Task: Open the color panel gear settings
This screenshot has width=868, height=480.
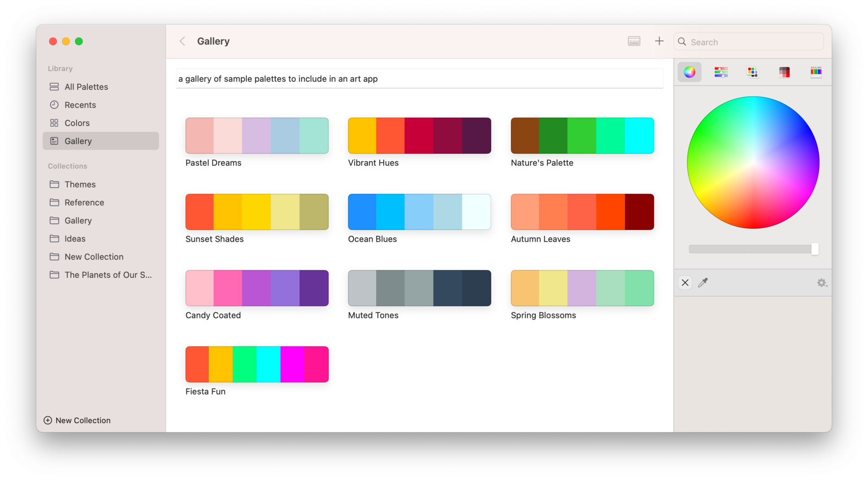Action: click(821, 283)
